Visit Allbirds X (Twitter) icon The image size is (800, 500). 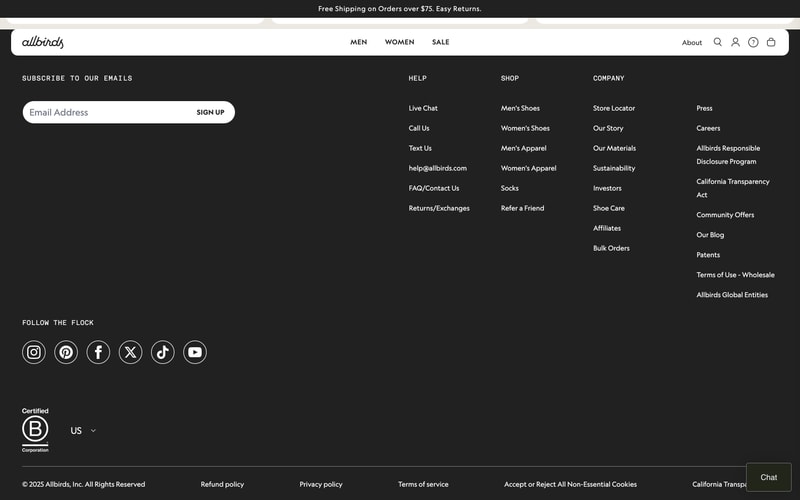(131, 352)
